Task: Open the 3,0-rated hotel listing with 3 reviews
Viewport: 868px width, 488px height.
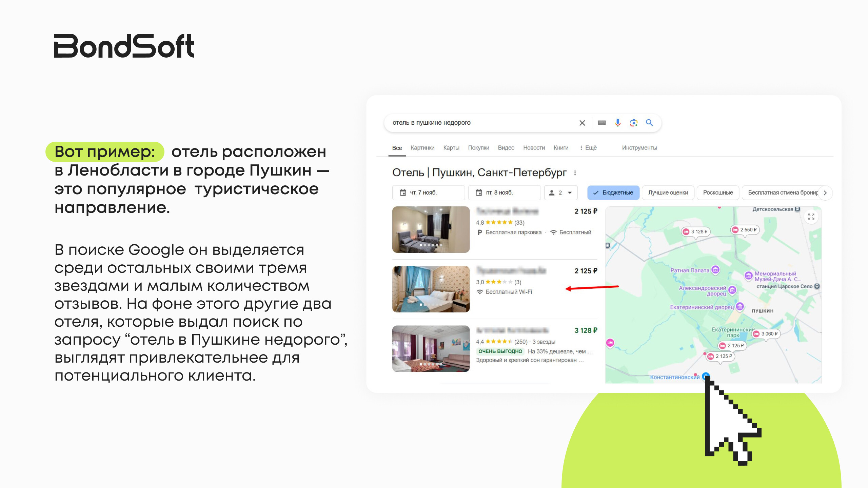Action: point(495,289)
